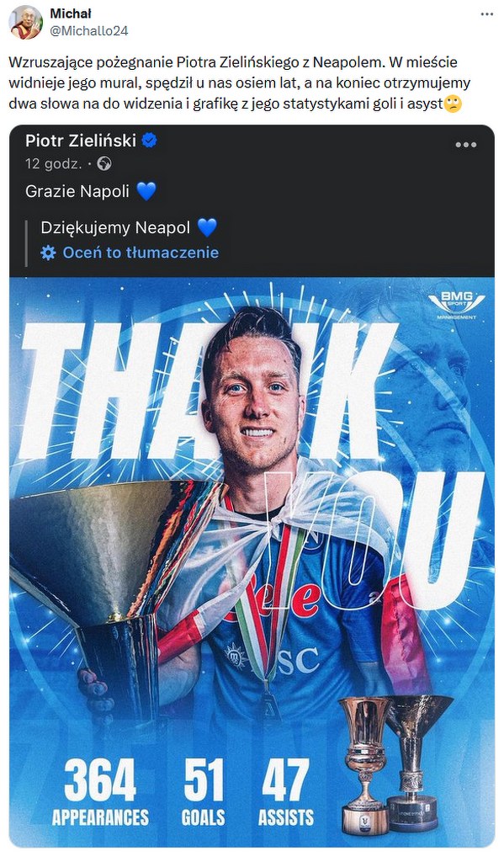Open the Thank You graphic image
Image resolution: width=504 pixels, height=862 pixels.
tap(252, 561)
